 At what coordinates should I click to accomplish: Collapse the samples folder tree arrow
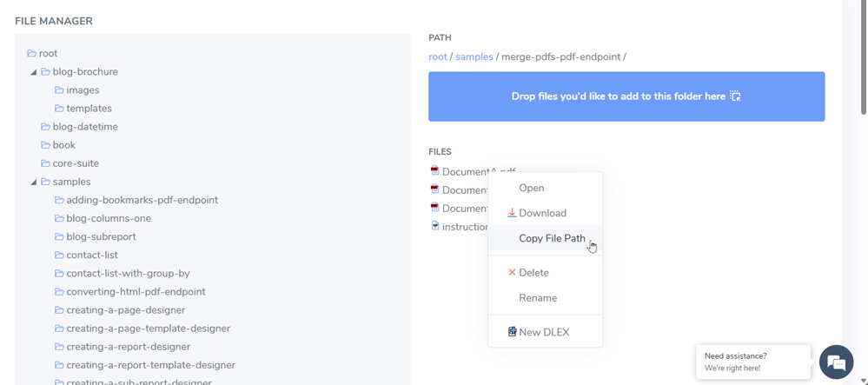[x=34, y=183]
